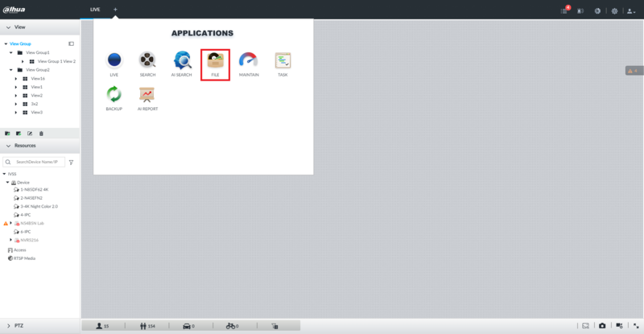Toggle the view group layout icon
The image size is (644, 334).
pos(71,43)
